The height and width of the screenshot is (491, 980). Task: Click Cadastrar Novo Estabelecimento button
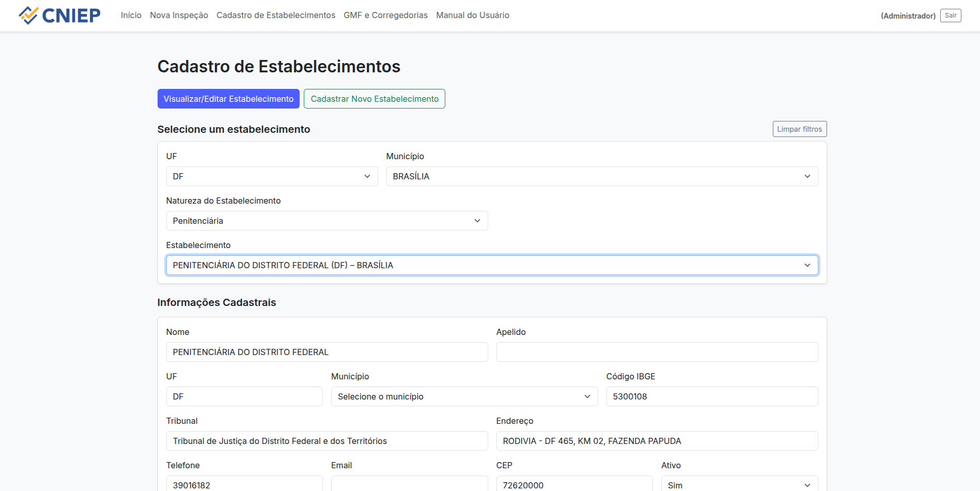coord(375,99)
